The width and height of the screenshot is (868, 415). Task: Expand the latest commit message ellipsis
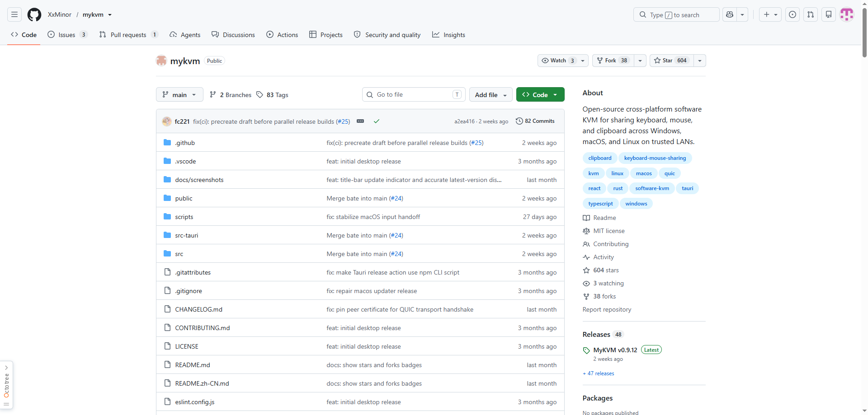tap(360, 121)
